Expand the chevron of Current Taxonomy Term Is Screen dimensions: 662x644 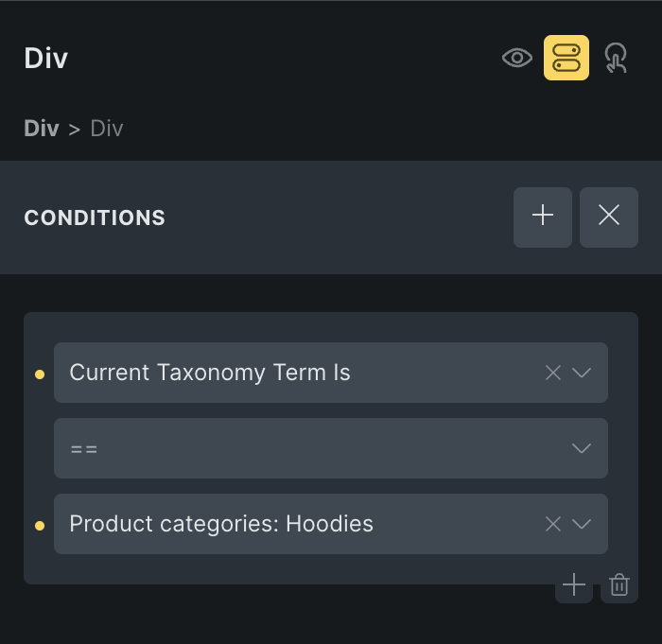click(x=582, y=373)
